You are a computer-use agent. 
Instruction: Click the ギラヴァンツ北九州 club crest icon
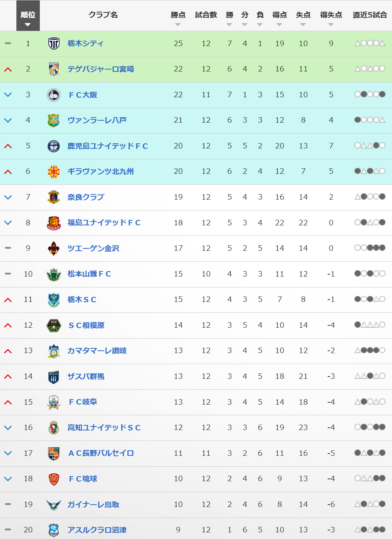tap(53, 171)
